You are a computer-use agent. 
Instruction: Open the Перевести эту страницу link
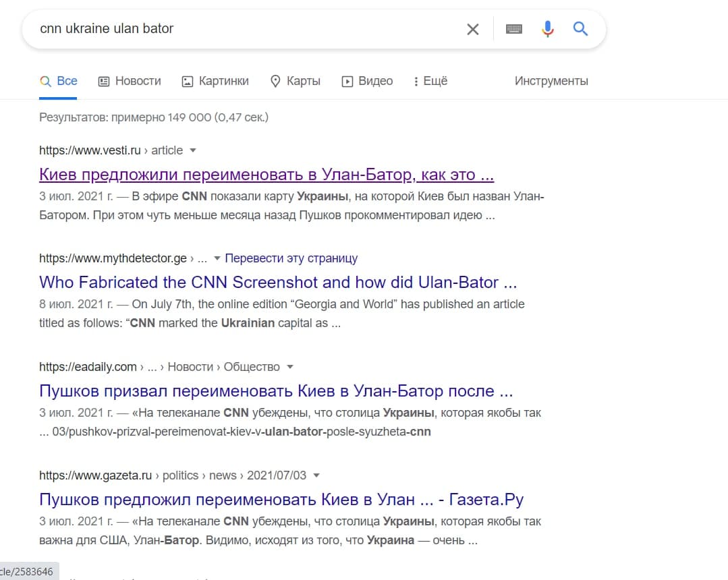pos(291,258)
